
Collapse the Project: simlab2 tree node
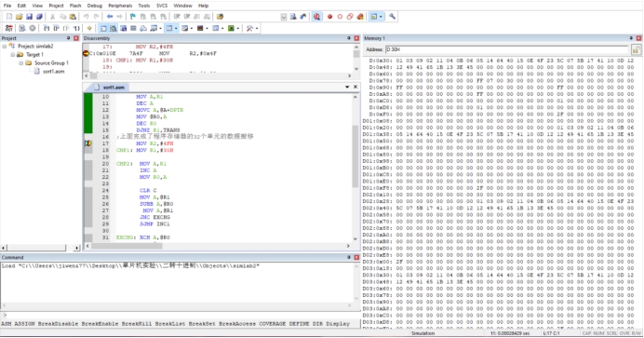[4, 46]
